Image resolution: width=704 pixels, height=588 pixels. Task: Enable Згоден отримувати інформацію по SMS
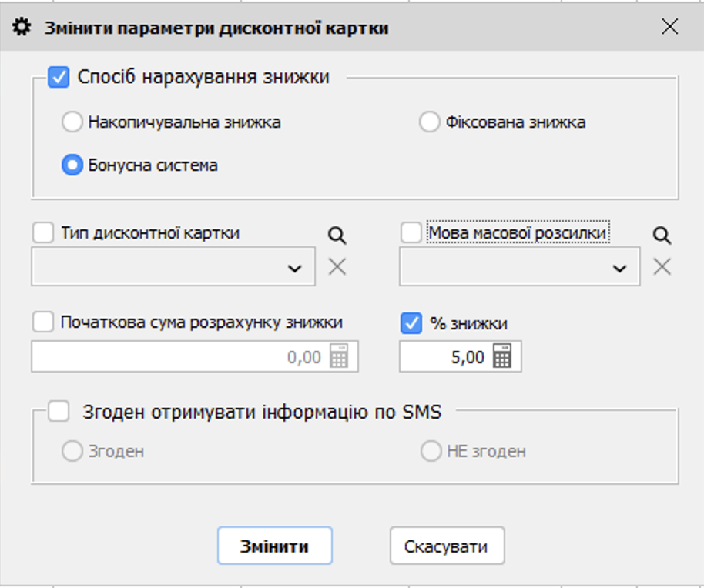coord(59,411)
